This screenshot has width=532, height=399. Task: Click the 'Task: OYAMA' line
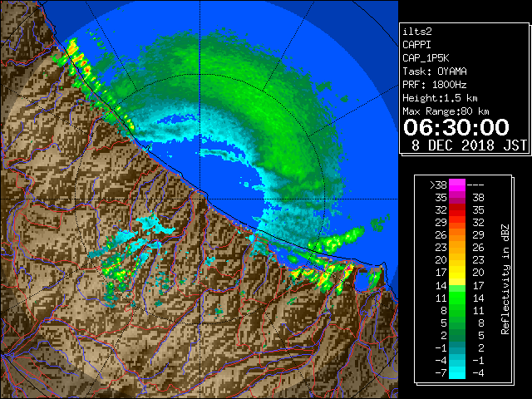tap(435, 71)
